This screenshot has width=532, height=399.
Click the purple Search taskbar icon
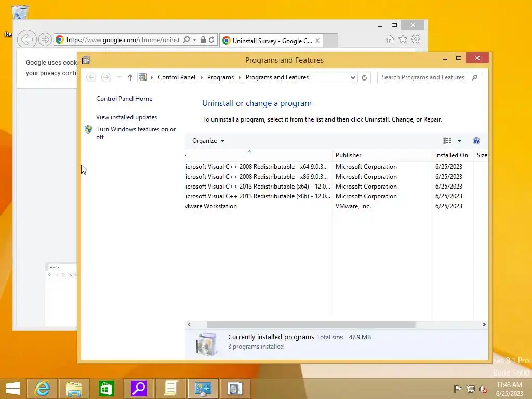point(138,389)
